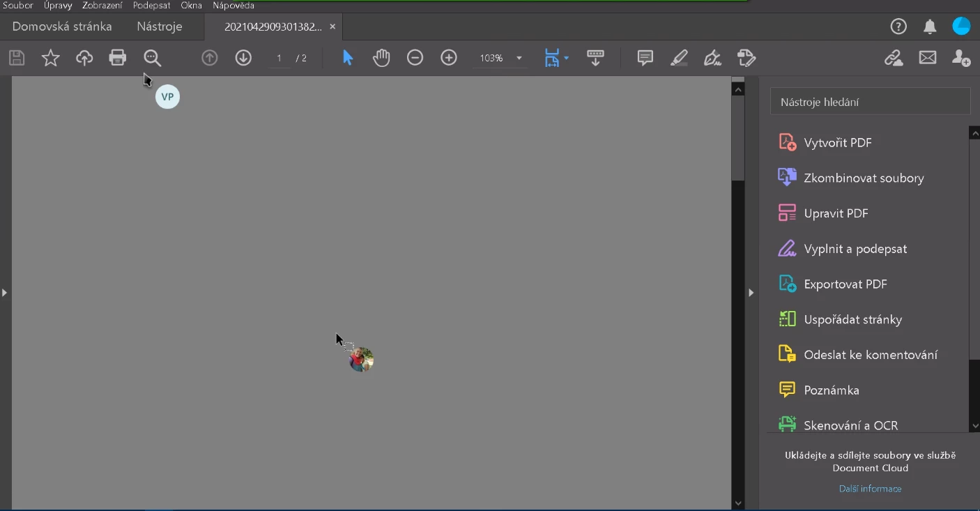Send the file by email envelope icon
Viewport: 980px width, 511px height.
coord(928,58)
